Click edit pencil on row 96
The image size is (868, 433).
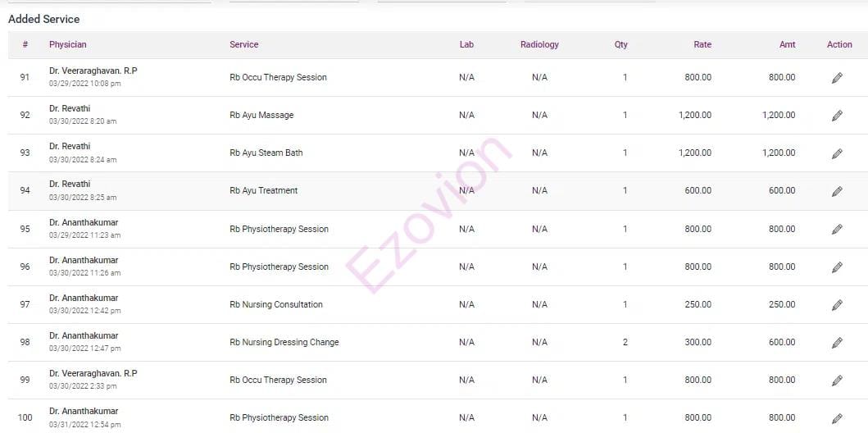pos(837,267)
